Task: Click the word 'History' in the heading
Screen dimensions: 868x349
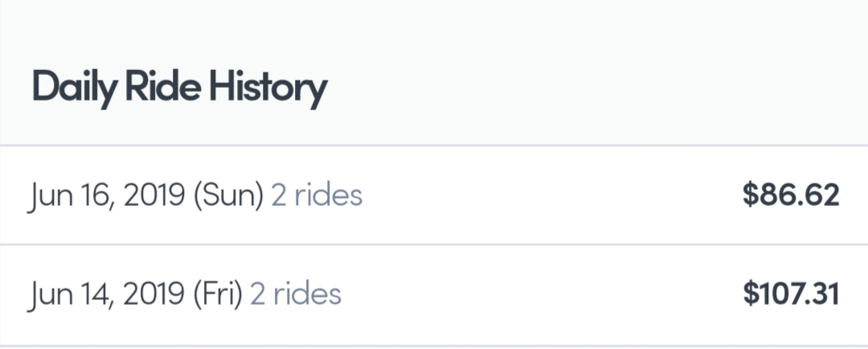Action: [268, 87]
